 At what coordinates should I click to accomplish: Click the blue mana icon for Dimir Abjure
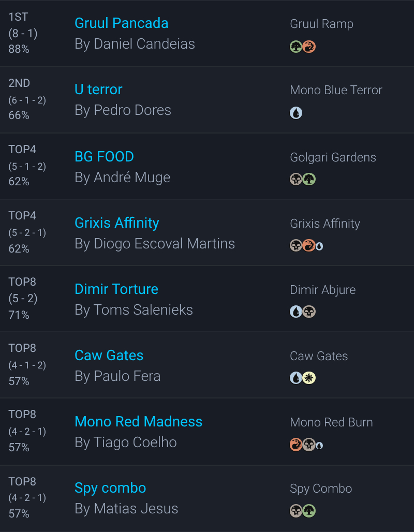pyautogui.click(x=296, y=312)
